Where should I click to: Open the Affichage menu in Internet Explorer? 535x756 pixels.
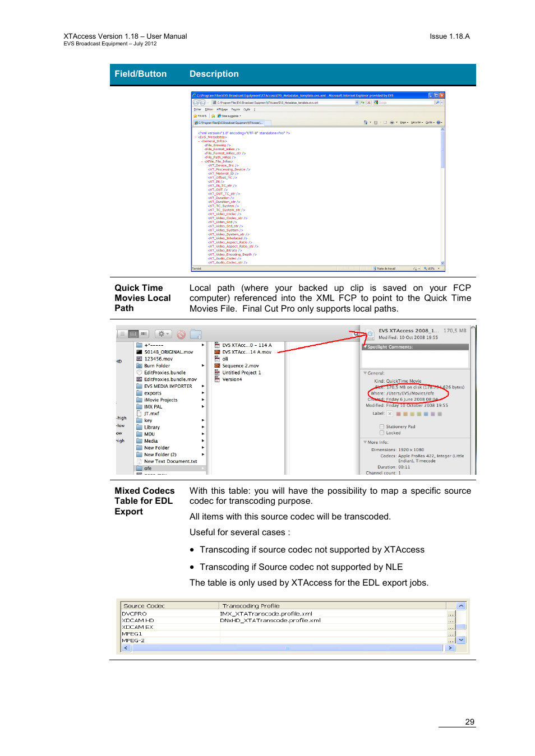(x=222, y=109)
